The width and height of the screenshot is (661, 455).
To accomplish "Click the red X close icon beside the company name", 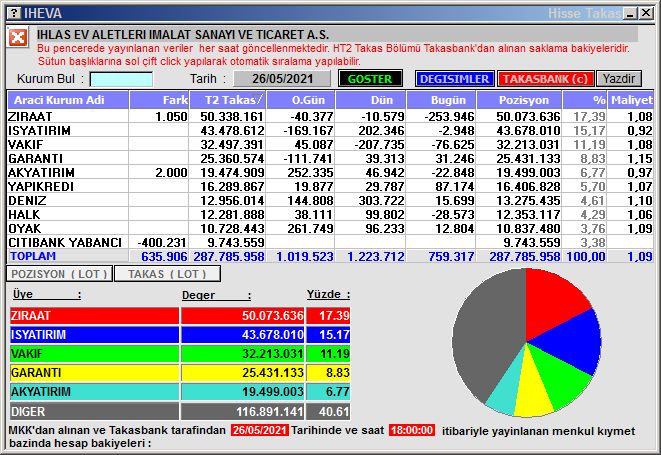I will point(18,37).
